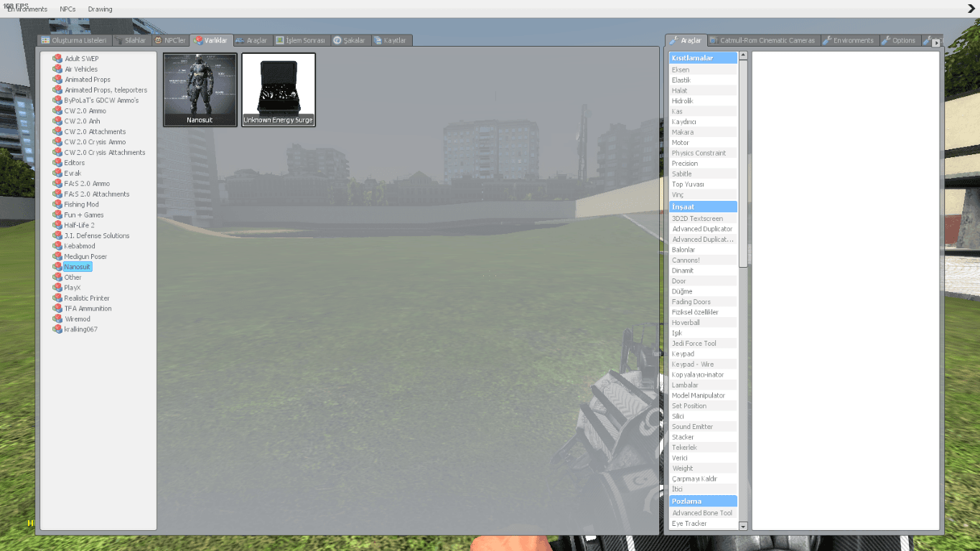Click the icon next to Realistic Printer

57,298
